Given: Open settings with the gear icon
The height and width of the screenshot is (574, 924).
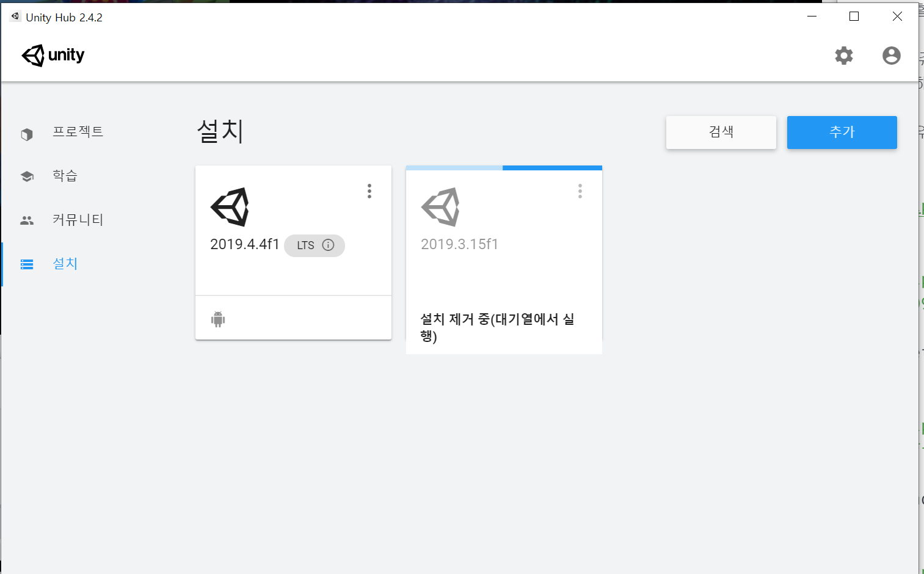Looking at the screenshot, I should (844, 56).
